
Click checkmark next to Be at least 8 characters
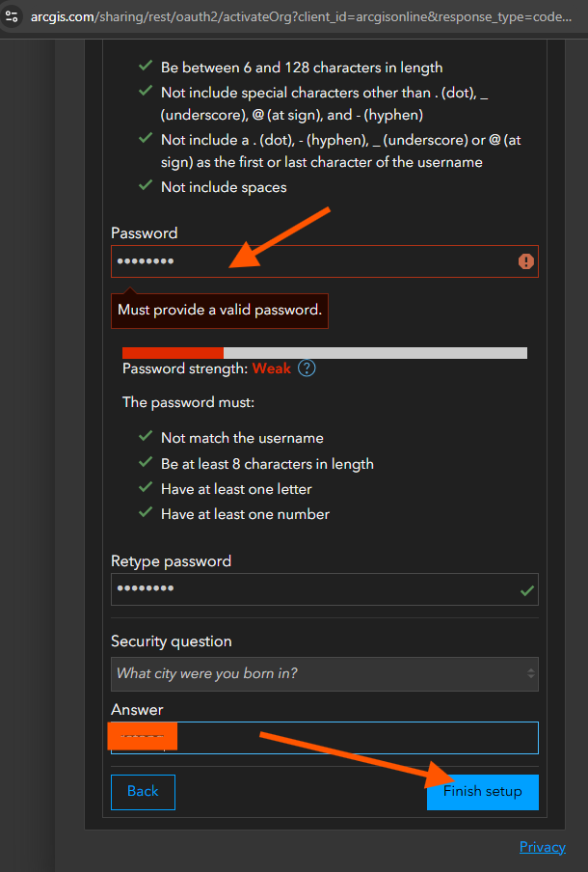coord(146,462)
